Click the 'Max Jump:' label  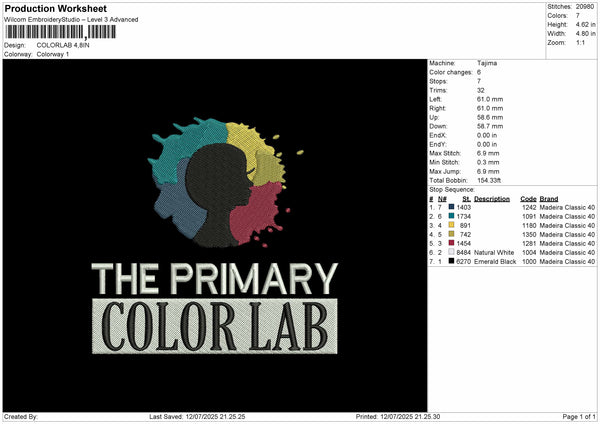(x=444, y=171)
